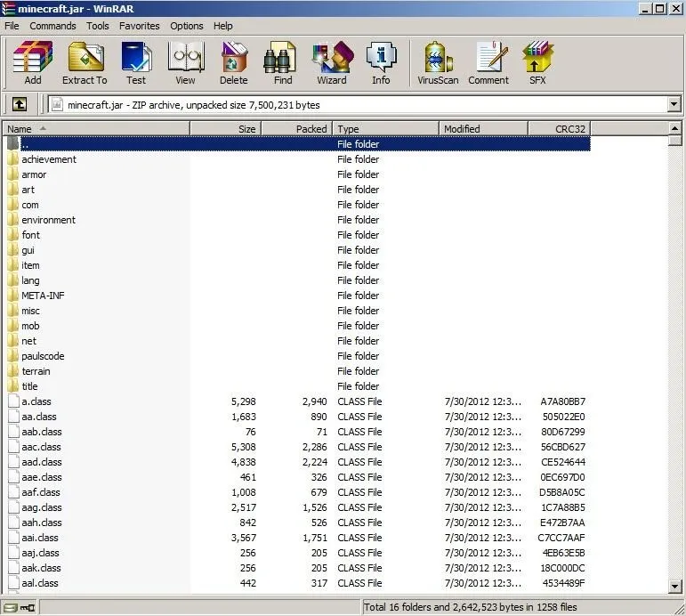Viewport: 686px width, 616px height.
Task: Select the aa.class file name
Action: click(x=39, y=417)
